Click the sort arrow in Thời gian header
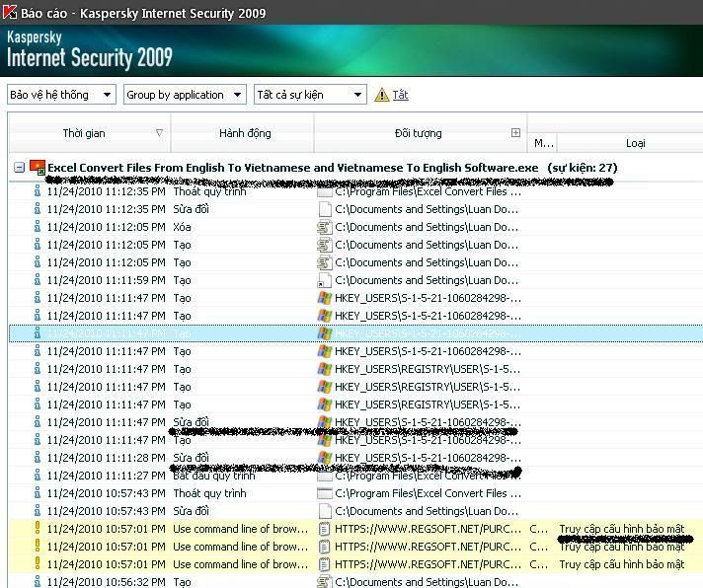Screen dimensions: 703x588 click(x=159, y=133)
